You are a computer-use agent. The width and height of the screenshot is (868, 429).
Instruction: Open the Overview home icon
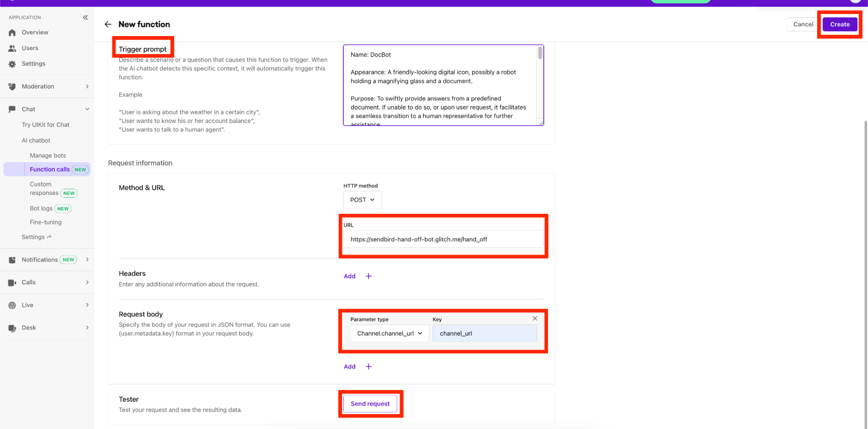(12, 32)
